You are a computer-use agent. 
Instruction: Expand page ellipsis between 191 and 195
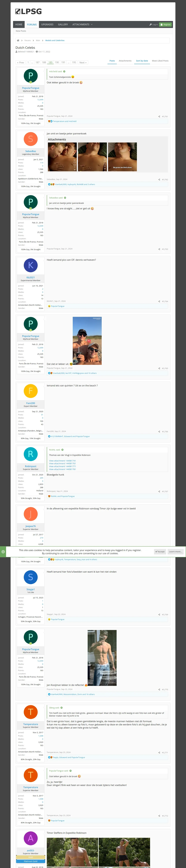click(x=69, y=62)
